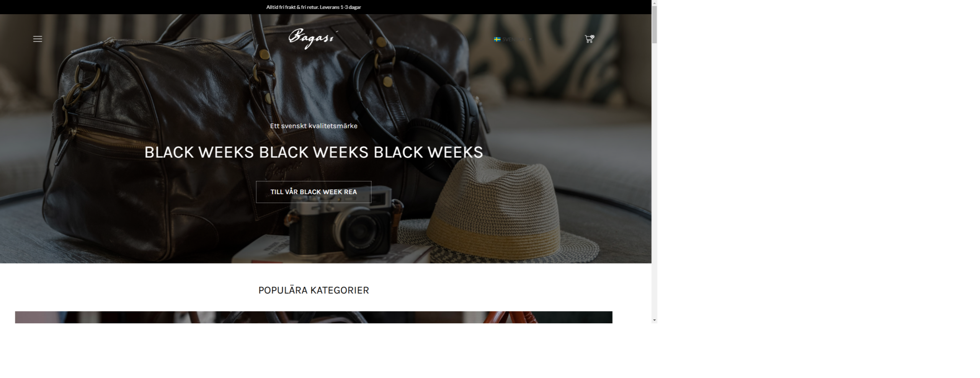Screen dimensions: 980x378
Task: Click the vertical scrollbar thumb
Action: [654, 25]
